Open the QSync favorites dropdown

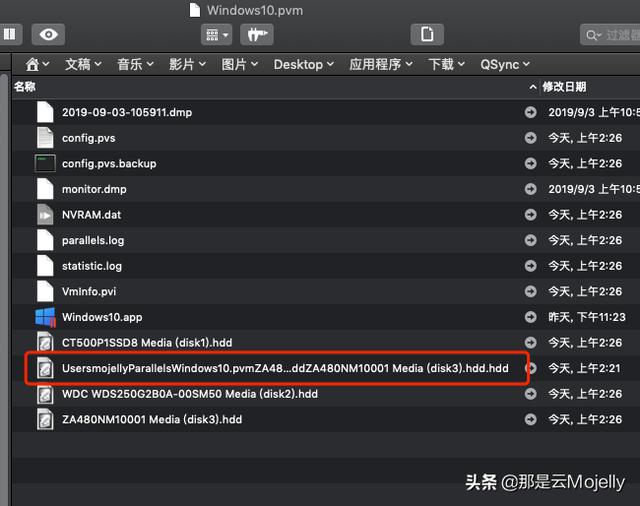505,64
